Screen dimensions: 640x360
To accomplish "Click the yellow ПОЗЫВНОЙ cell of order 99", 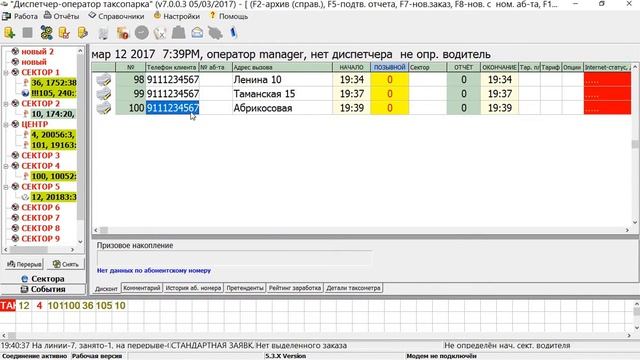I will click(390, 94).
